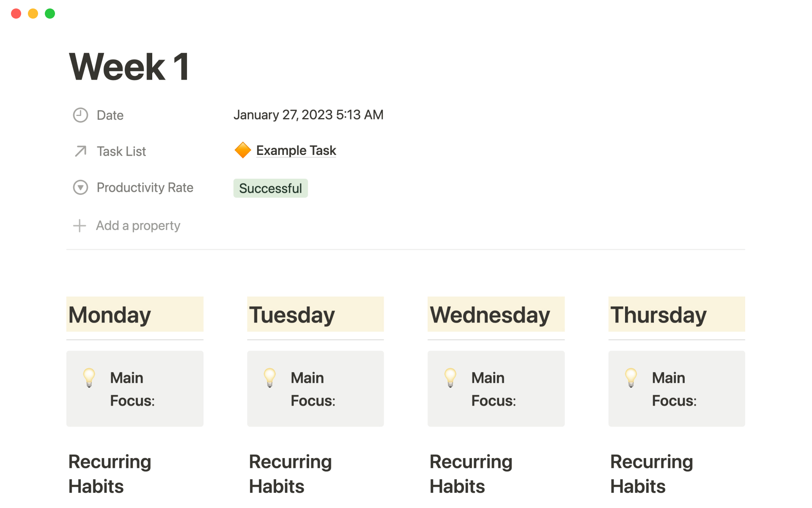
Task: Click the select icon beside Productivity Rate
Action: click(x=80, y=188)
